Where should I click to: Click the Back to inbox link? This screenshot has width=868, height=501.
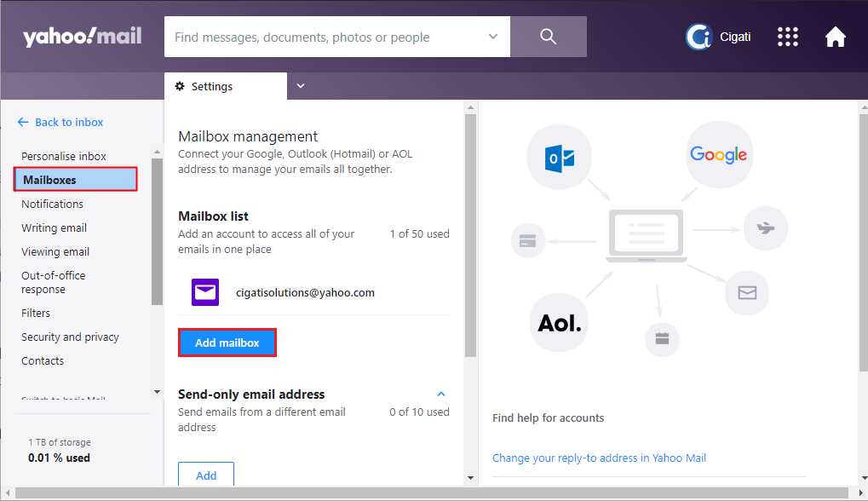point(69,122)
